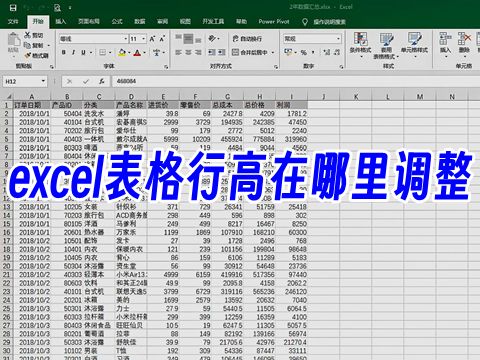Open the number format combo box
This screenshot has height=360, width=480.
[312, 39]
